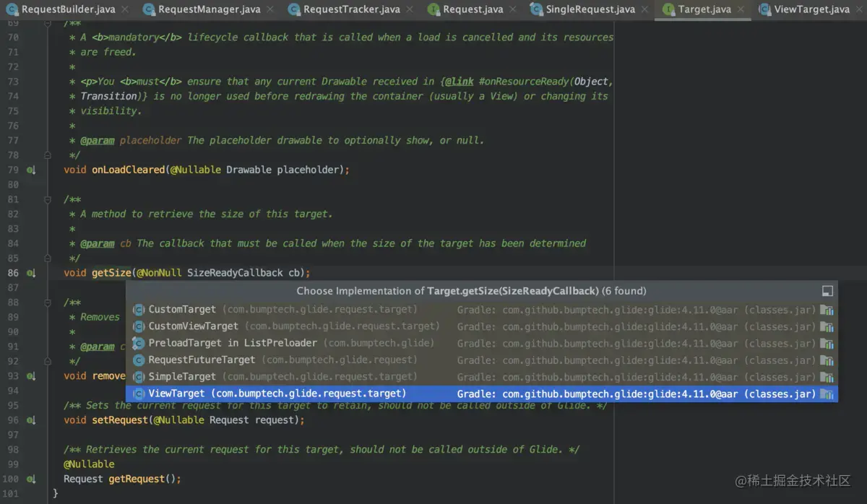
Task: Click the class icon beside SimpleTarget
Action: [139, 377]
